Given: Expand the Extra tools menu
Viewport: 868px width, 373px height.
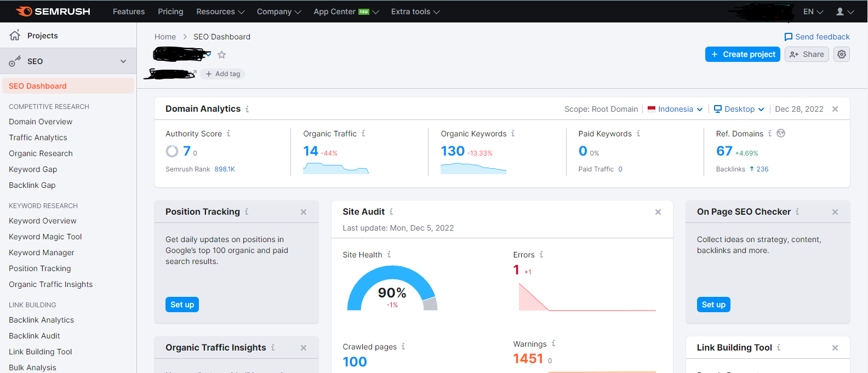Looking at the screenshot, I should [415, 12].
